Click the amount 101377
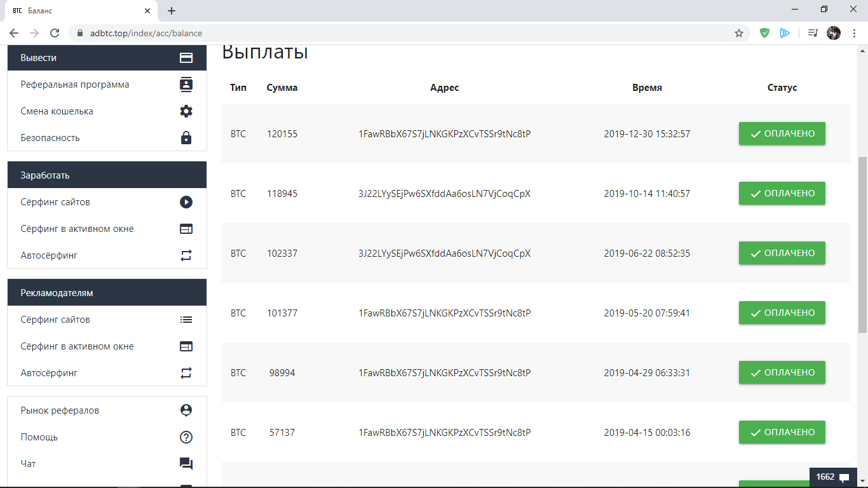This screenshot has height=488, width=868. pyautogui.click(x=282, y=313)
